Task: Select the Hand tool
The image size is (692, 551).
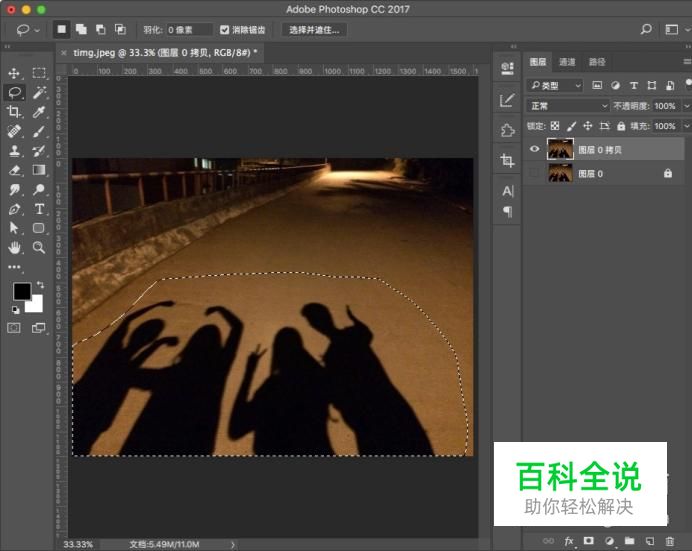Action: [14, 247]
